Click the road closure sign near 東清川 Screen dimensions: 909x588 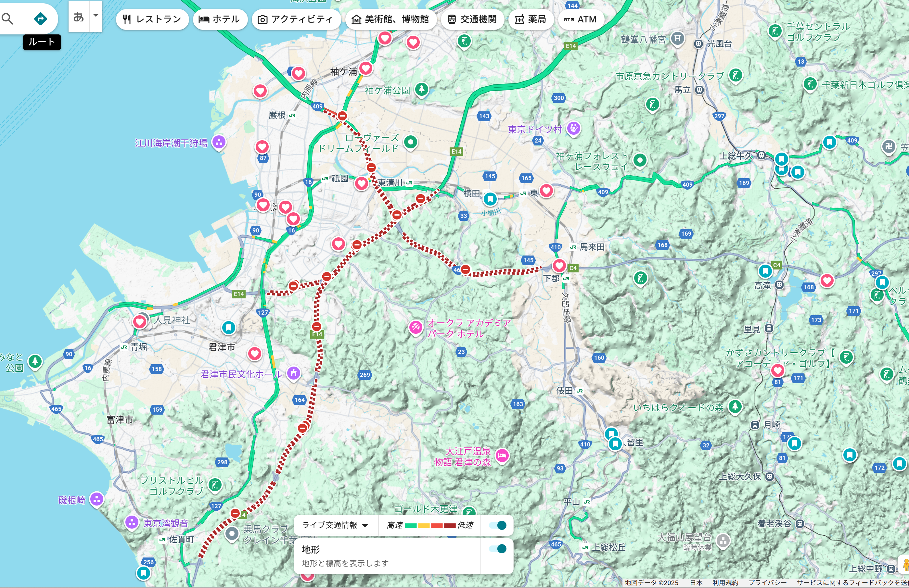[371, 167]
